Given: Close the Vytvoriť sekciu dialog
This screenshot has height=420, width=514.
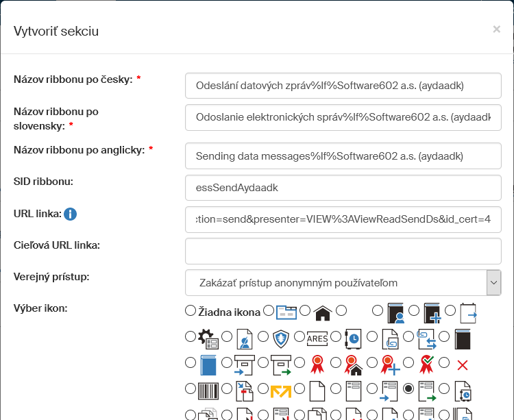Looking at the screenshot, I should click(496, 29).
